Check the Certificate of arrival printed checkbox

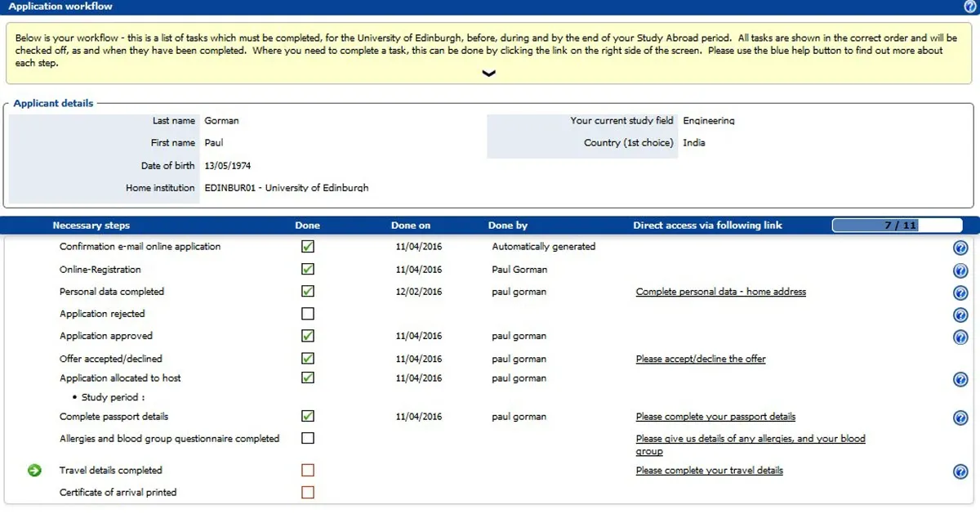point(306,492)
